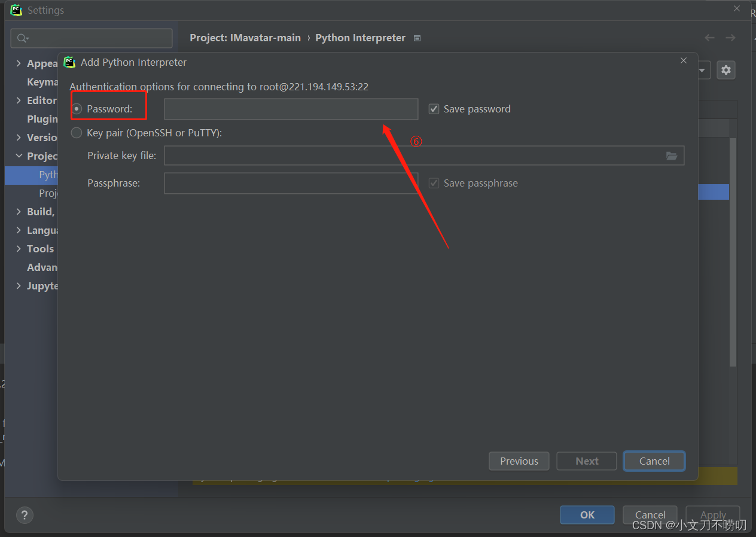Click the PyCharm icon in the dialog title
The height and width of the screenshot is (537, 756).
click(x=70, y=62)
